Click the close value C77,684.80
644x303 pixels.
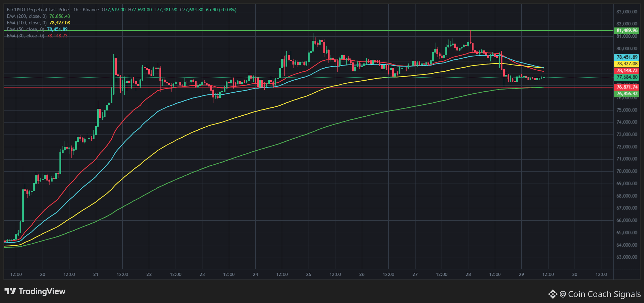point(192,10)
